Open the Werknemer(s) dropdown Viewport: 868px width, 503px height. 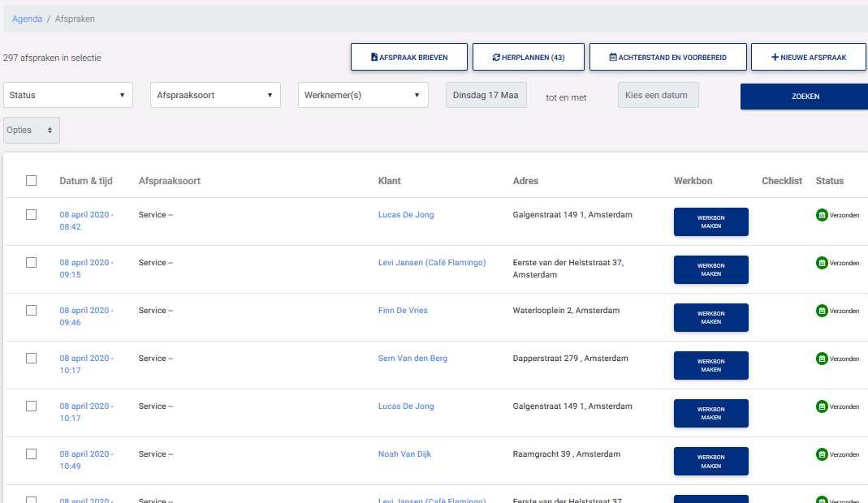363,95
